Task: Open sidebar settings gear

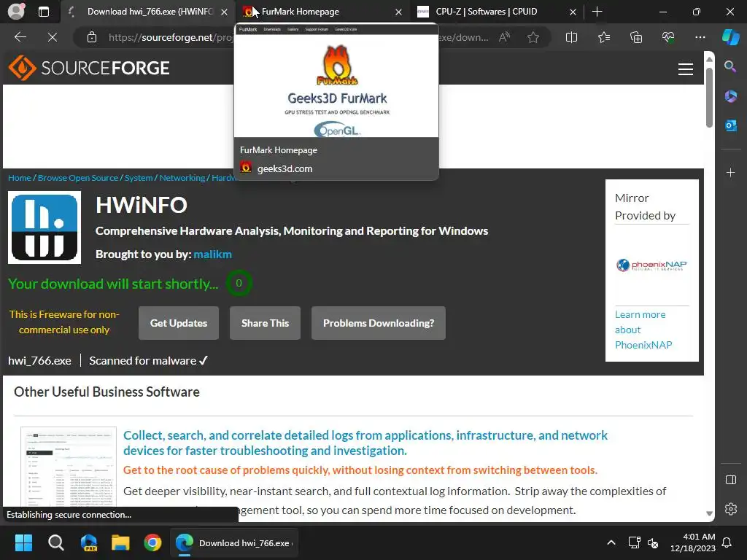Action: pos(730,509)
